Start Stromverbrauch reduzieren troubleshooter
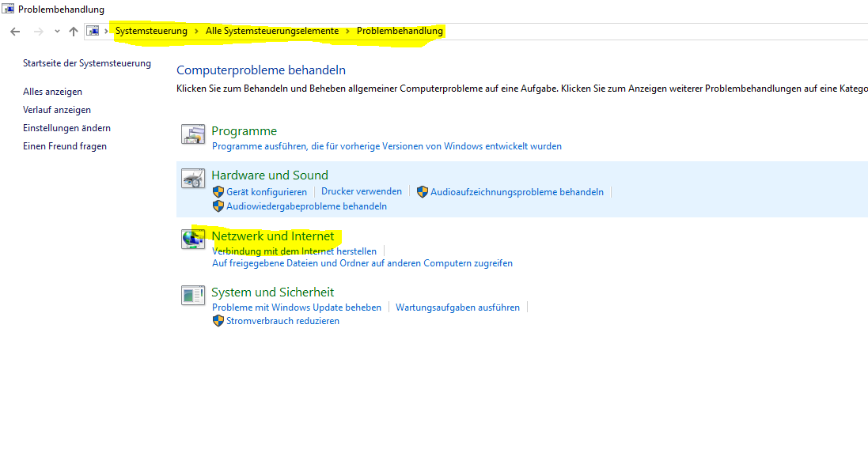This screenshot has height=464, width=868. pyautogui.click(x=283, y=321)
